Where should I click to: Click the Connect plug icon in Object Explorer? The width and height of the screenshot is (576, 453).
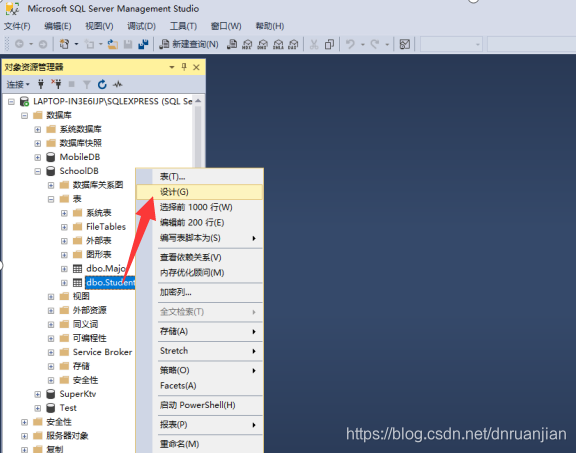[41, 85]
